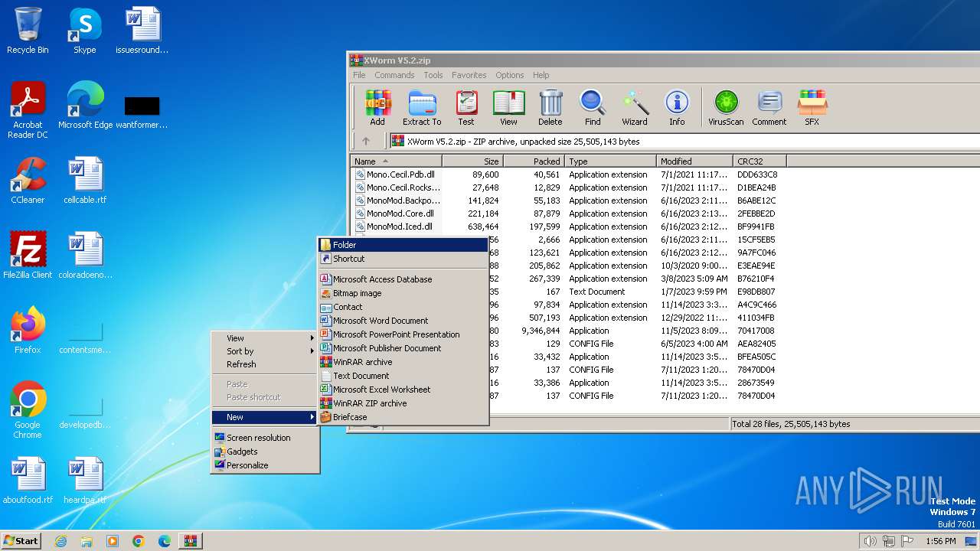Screen dimensions: 980x551
Task: Select Folder in the New submenu
Action: pyautogui.click(x=403, y=245)
